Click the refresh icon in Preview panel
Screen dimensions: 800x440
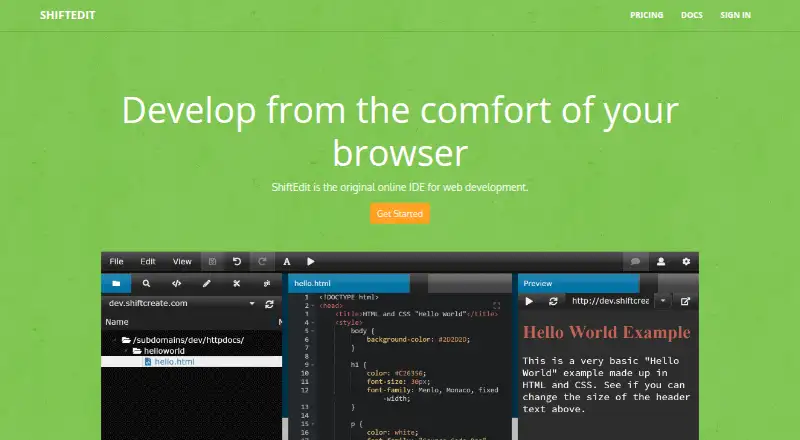tap(553, 302)
